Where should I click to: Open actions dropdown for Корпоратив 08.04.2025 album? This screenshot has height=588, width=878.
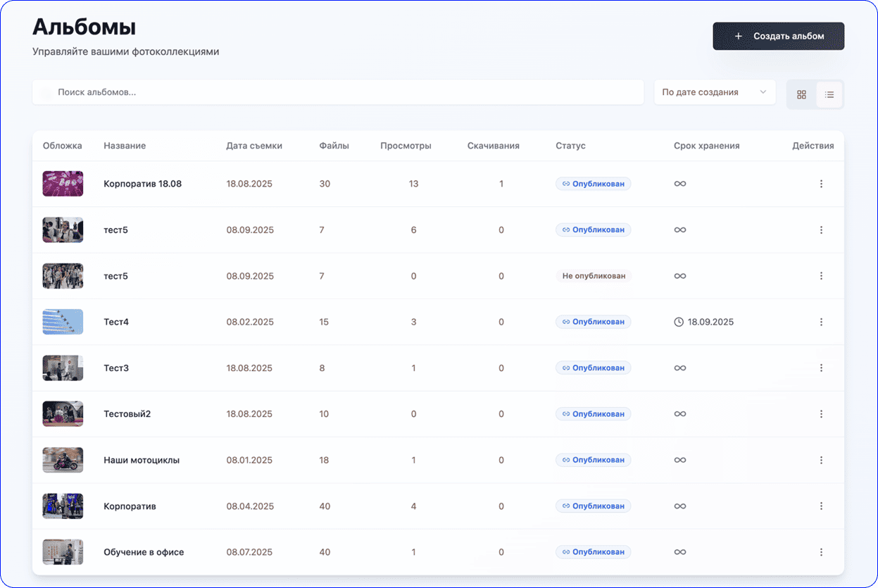coord(821,506)
